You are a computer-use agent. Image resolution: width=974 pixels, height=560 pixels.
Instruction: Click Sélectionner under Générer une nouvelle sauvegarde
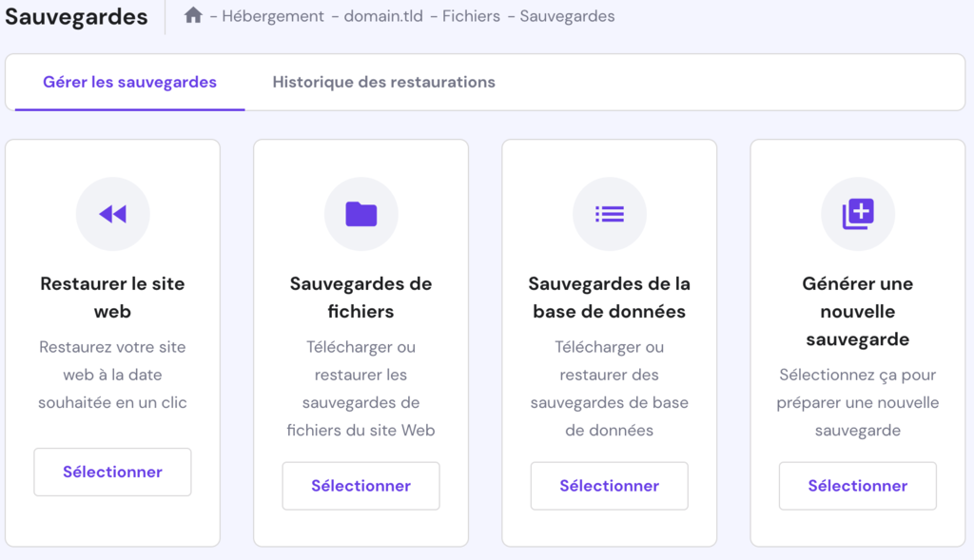[857, 486]
